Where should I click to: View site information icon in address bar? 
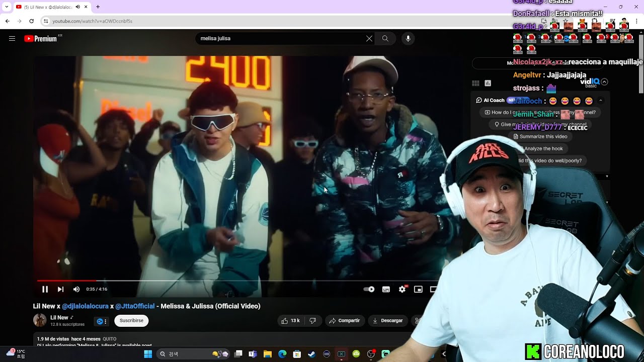[46, 21]
